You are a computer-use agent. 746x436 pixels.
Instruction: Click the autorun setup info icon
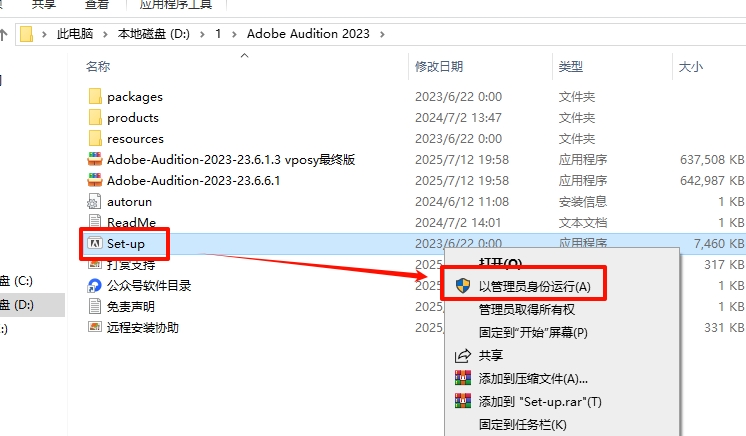94,201
